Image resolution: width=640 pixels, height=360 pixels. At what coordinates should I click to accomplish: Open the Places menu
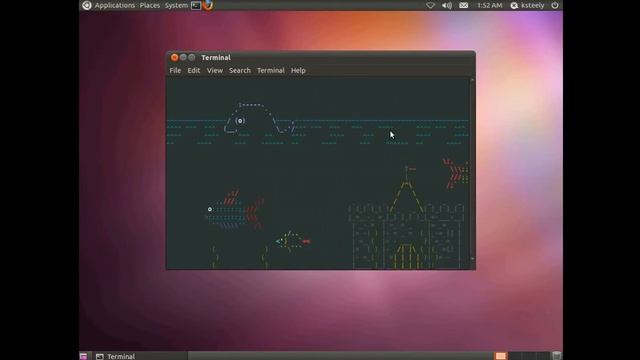pyautogui.click(x=150, y=5)
